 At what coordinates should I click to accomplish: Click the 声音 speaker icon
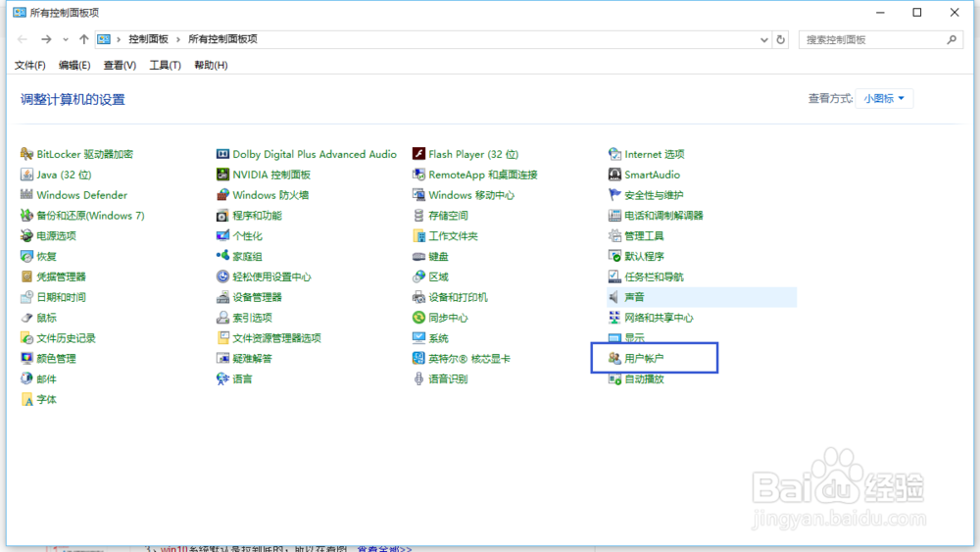tap(614, 297)
